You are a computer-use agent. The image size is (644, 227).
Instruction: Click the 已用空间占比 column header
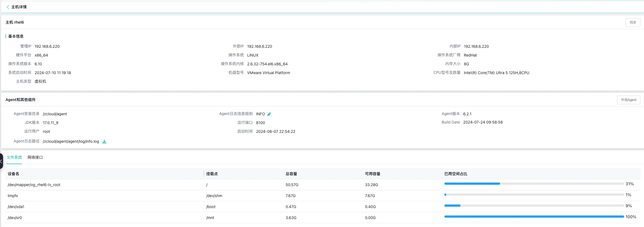[456, 174]
